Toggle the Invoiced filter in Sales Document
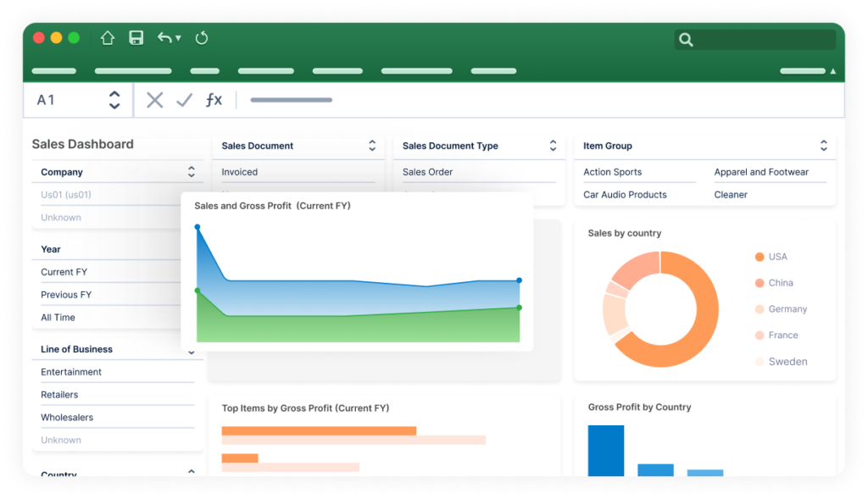868x499 pixels. click(240, 172)
